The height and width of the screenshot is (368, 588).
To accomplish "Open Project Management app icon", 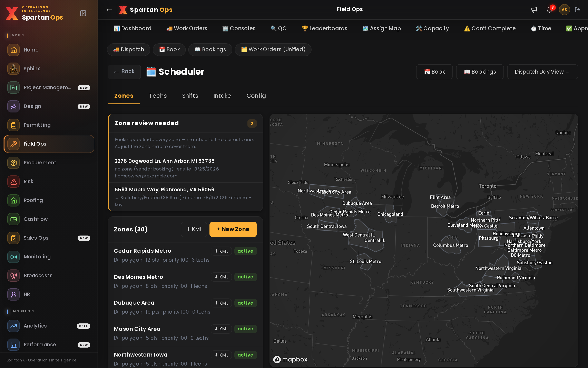I will click(14, 87).
